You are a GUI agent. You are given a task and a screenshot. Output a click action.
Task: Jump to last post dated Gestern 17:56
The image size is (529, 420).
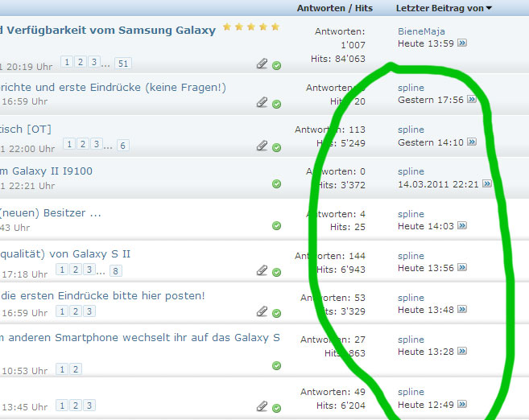pyautogui.click(x=472, y=100)
